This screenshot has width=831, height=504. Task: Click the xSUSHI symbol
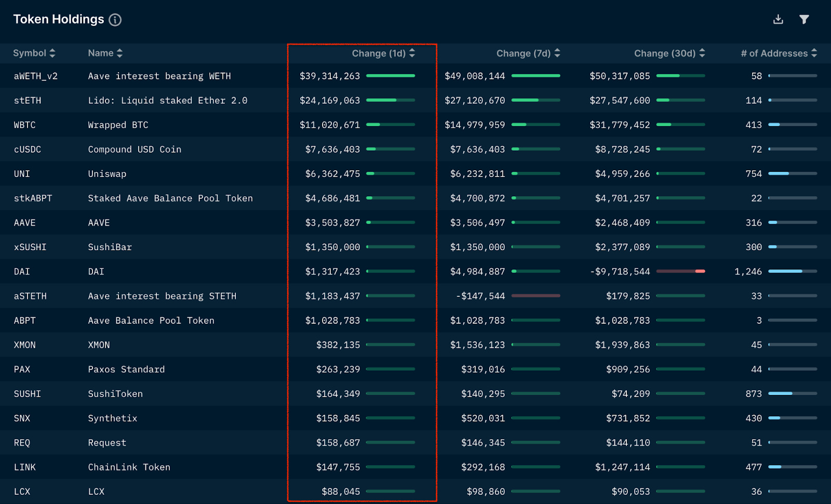[x=30, y=247]
